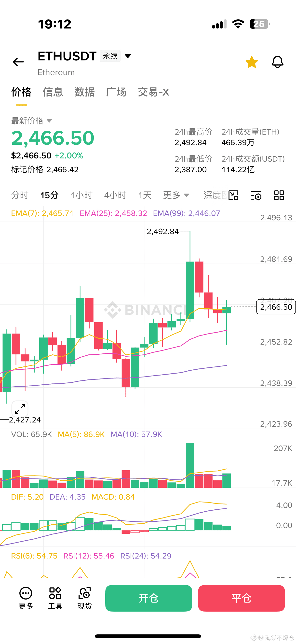Image resolution: width=296 pixels, height=644 pixels.
Task: Open the chart indicator settings icon
Action: pos(256,195)
